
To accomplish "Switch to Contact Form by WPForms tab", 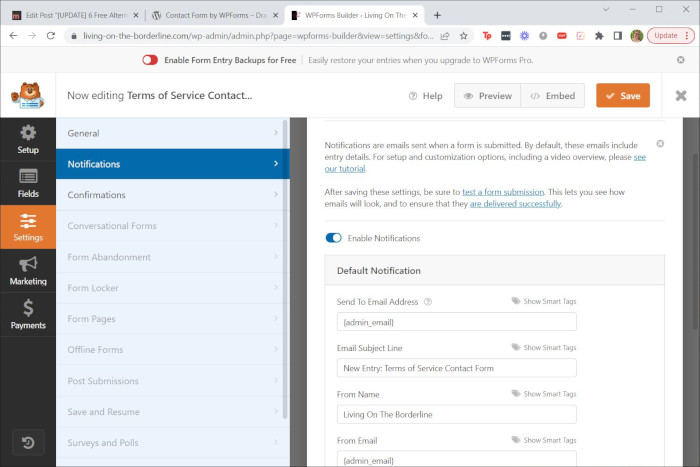I will pos(216,15).
